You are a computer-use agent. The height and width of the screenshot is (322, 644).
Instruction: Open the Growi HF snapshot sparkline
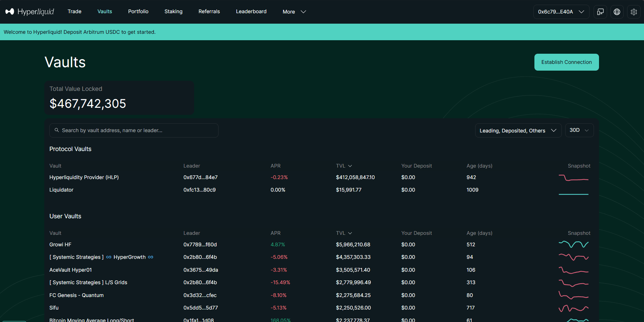573,244
